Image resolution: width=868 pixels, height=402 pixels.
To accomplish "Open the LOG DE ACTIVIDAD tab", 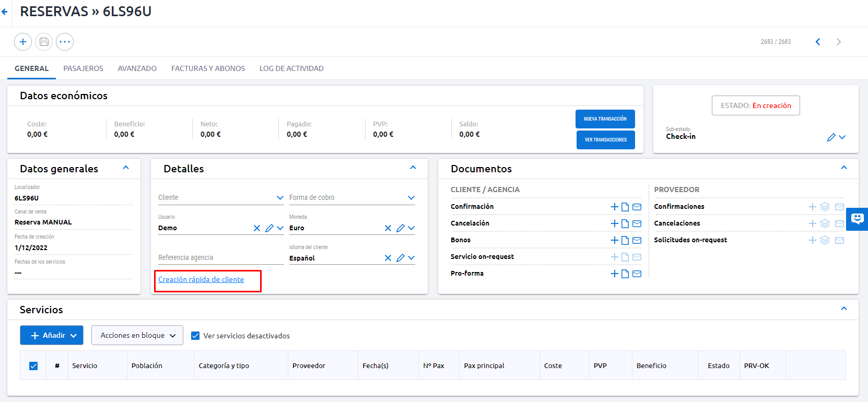I will (x=291, y=68).
